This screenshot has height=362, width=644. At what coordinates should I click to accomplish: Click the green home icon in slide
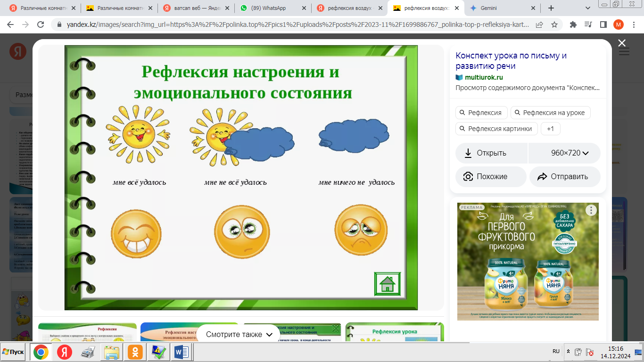(x=387, y=284)
